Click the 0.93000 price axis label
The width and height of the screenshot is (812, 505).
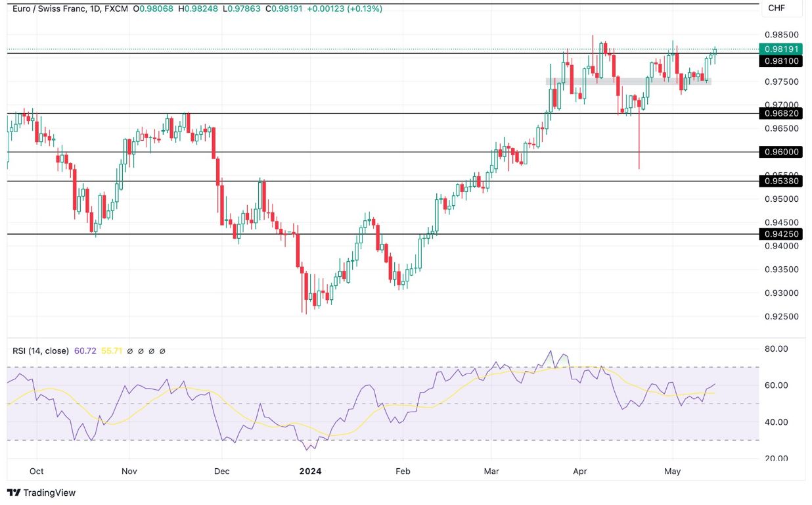click(782, 293)
